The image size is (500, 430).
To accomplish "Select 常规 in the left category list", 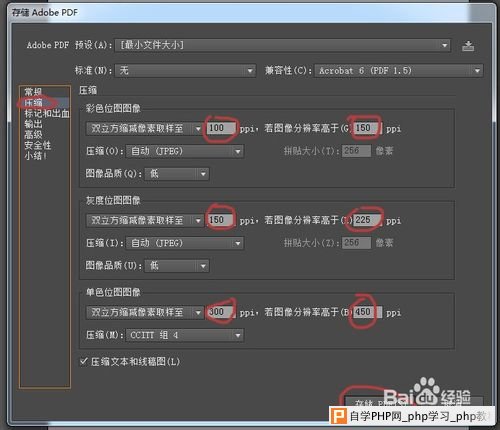I will point(33,91).
